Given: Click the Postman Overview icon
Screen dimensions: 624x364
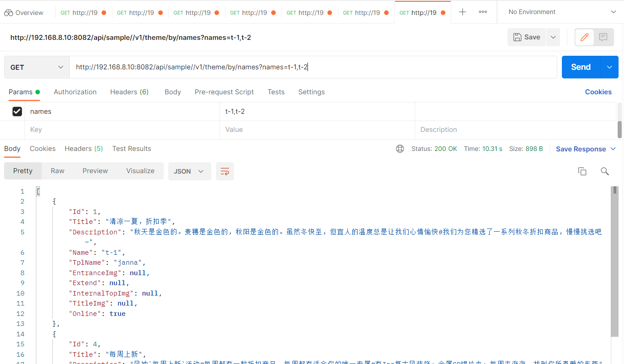Looking at the screenshot, I should 9,12.
